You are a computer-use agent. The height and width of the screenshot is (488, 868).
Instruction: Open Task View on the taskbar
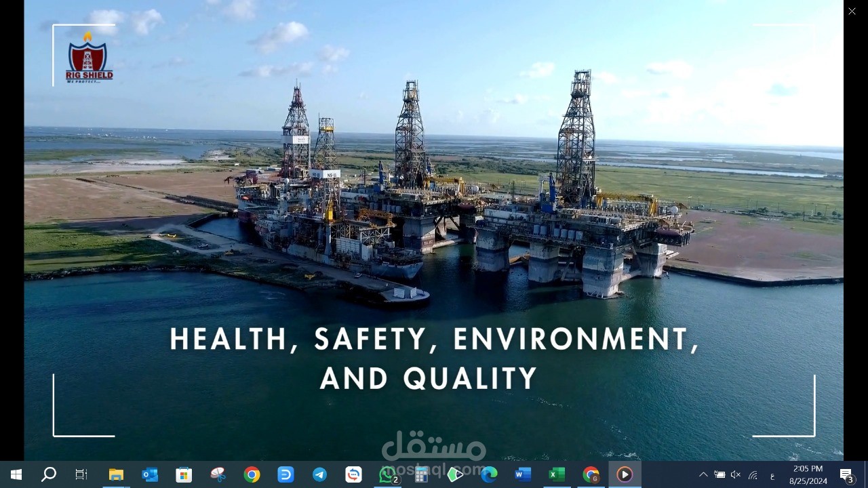coord(81,474)
